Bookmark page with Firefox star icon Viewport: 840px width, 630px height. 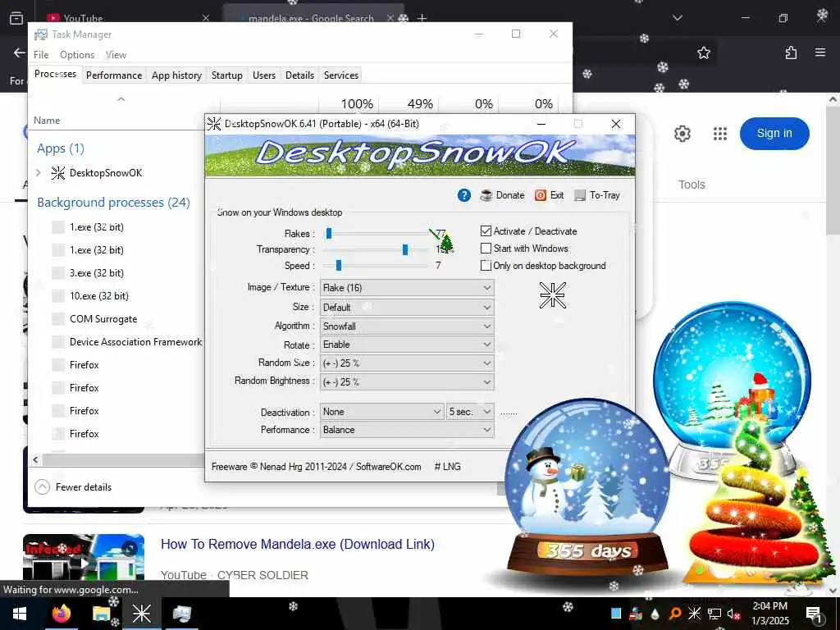click(703, 52)
